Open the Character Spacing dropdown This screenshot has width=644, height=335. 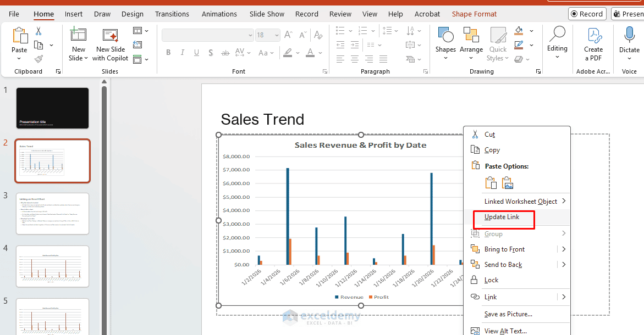(x=243, y=53)
